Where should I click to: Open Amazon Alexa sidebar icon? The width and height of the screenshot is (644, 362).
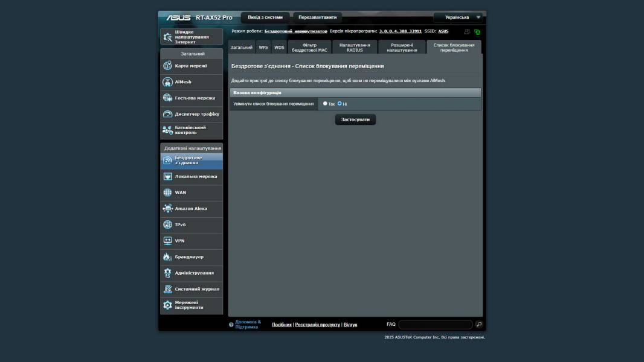[168, 209]
